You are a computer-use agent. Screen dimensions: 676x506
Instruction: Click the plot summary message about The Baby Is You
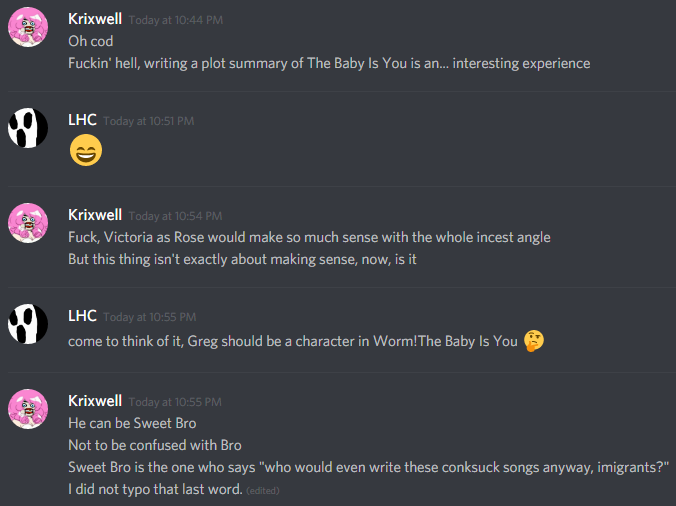pos(329,63)
